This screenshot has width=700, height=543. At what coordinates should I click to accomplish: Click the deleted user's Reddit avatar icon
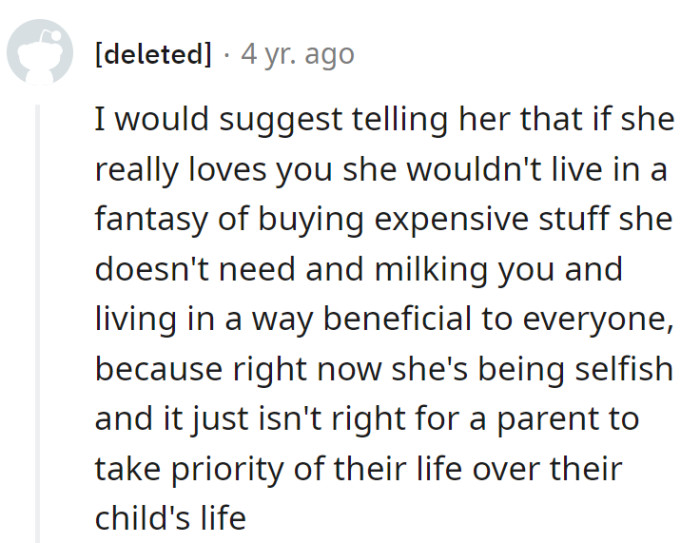pos(41,54)
